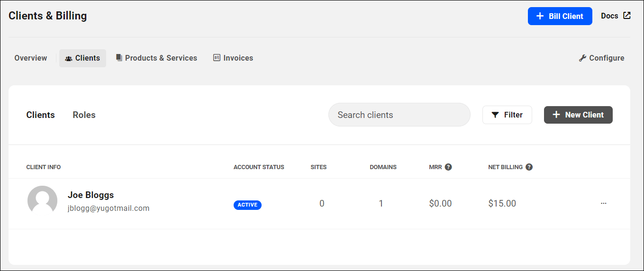Click the ACTIVE account status badge
Screen dimensions: 644x271
pyautogui.click(x=247, y=205)
